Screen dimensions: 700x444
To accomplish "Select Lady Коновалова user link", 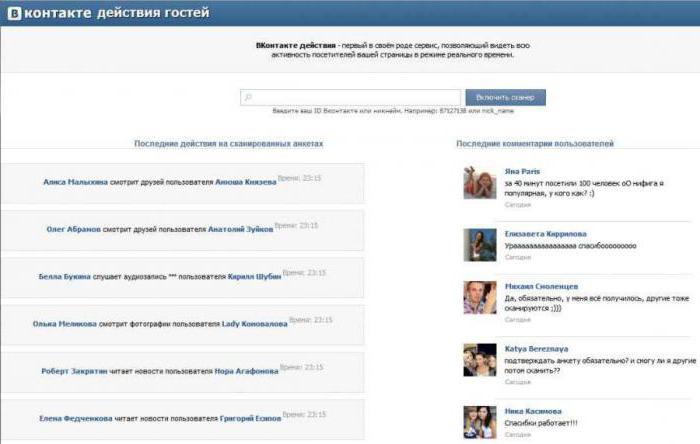I will [254, 323].
